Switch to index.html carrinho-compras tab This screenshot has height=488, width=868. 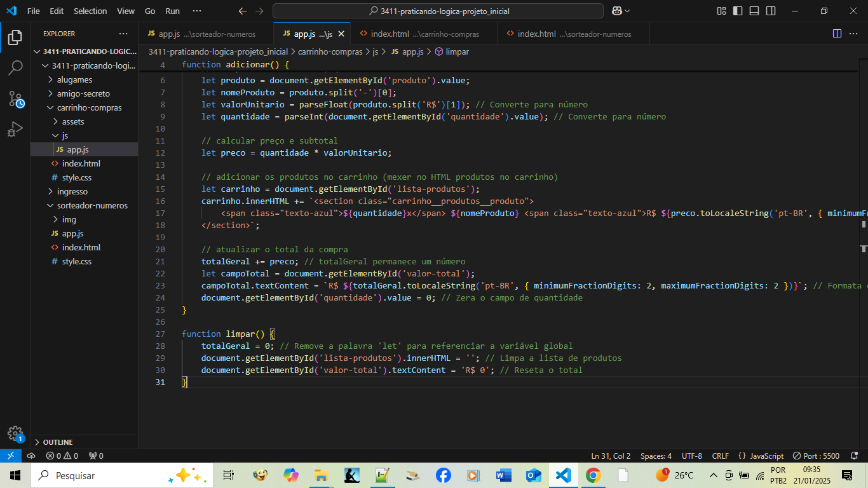(424, 34)
